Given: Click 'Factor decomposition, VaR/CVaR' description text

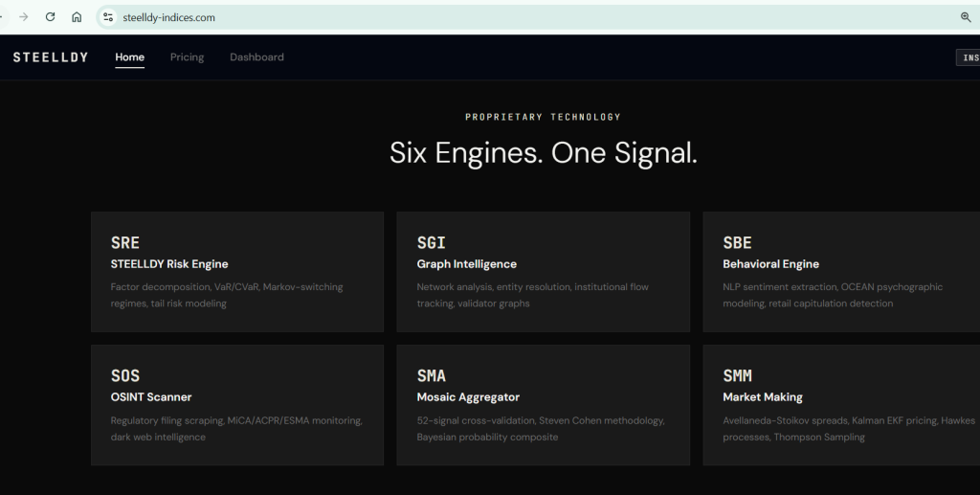Looking at the screenshot, I should coord(227,295).
